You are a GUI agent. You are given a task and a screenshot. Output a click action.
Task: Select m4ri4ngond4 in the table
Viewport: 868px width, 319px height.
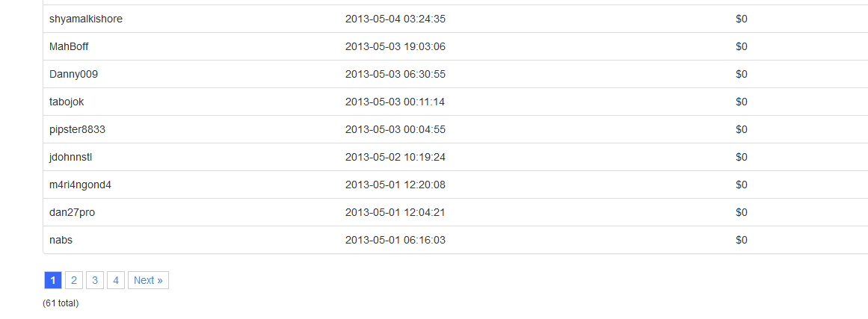pyautogui.click(x=80, y=185)
